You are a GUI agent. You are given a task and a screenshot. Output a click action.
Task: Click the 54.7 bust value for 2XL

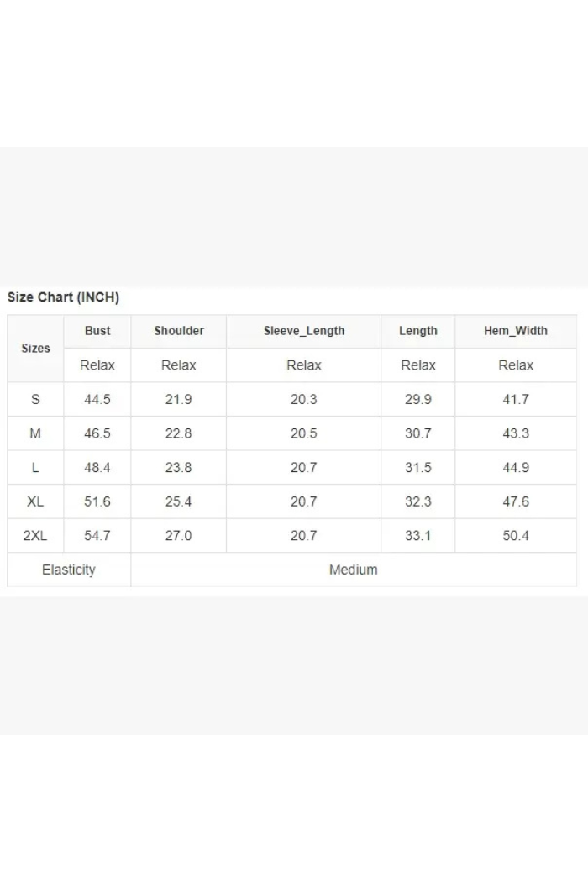coord(97,536)
